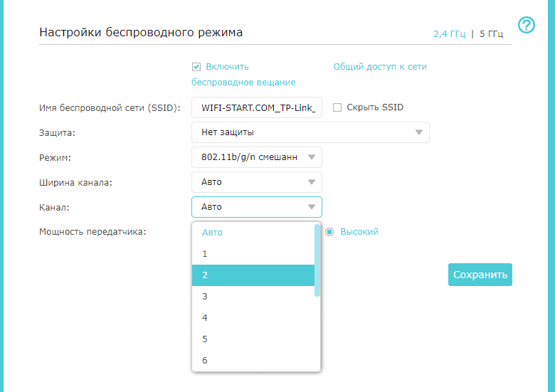Open the help question mark icon
The width and height of the screenshot is (555, 392).
coord(527,25)
